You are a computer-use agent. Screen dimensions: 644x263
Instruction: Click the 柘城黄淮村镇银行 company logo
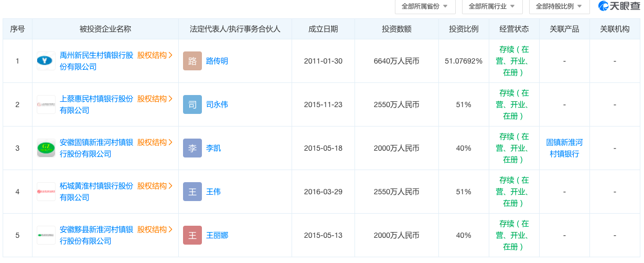point(46,192)
